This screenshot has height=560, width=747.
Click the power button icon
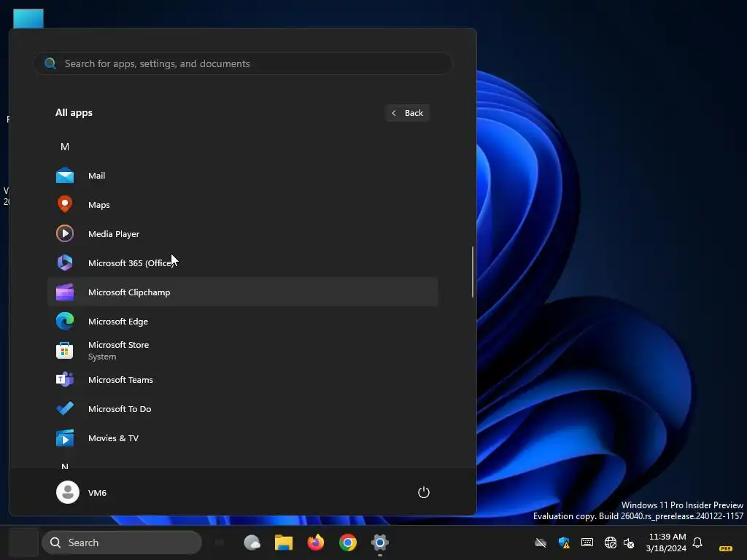[424, 492]
